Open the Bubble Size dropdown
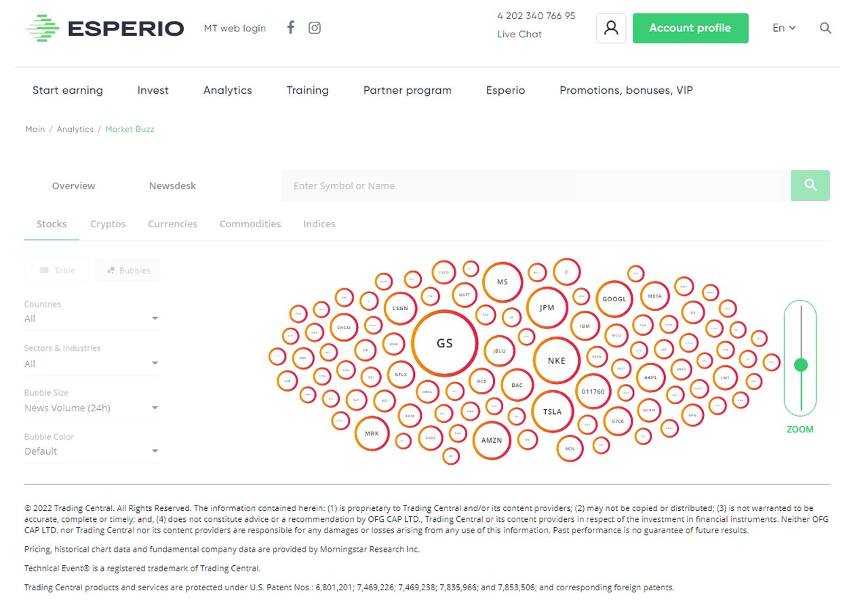 (x=92, y=408)
